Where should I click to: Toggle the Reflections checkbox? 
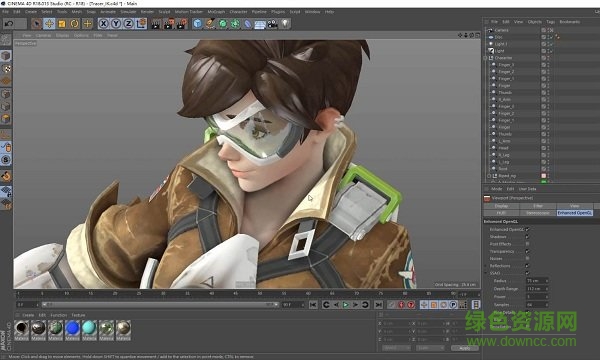point(527,266)
